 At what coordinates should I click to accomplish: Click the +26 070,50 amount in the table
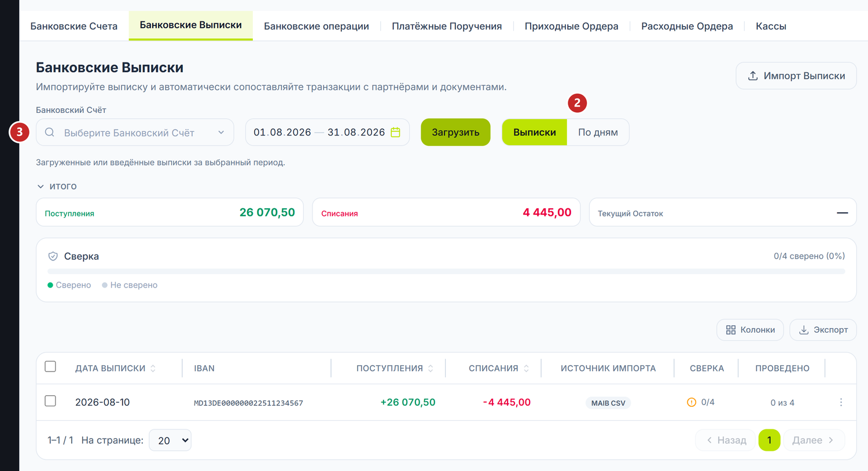[x=408, y=402]
